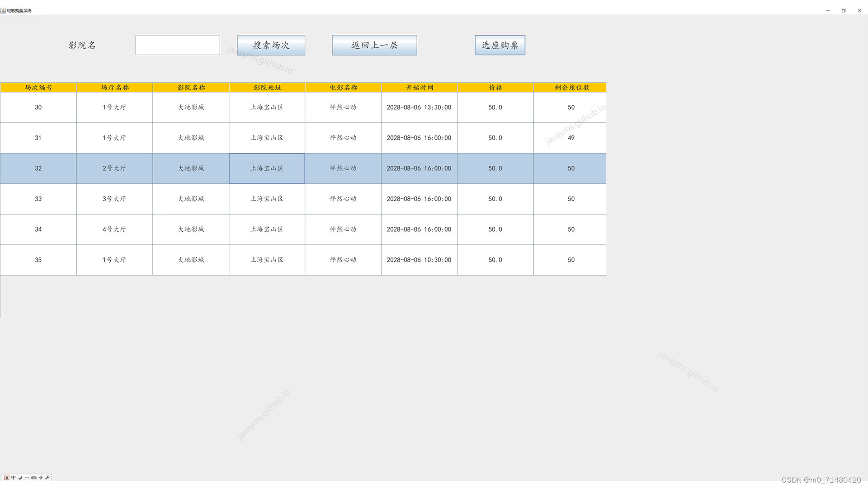Select session number 31 cell

point(38,138)
